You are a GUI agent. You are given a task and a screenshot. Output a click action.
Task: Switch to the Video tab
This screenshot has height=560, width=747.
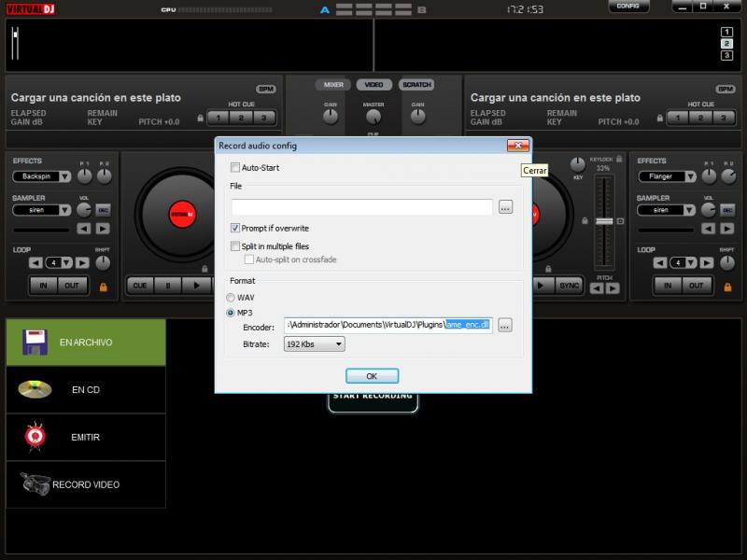tap(374, 85)
